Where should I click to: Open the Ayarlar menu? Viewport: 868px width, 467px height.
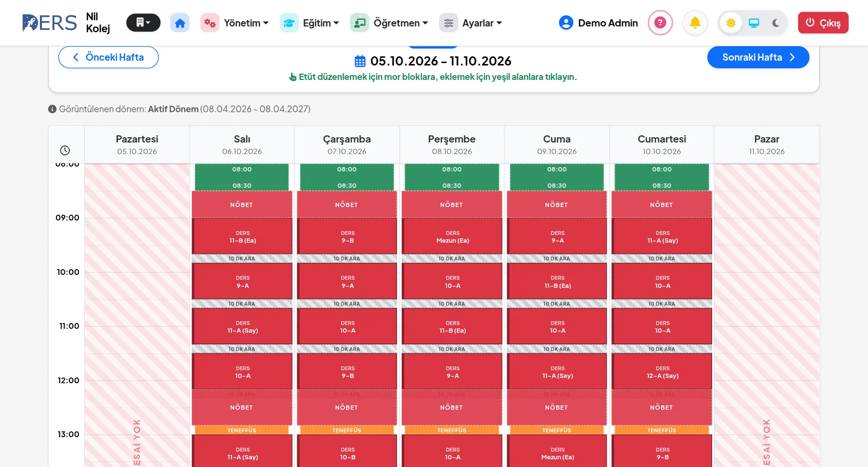click(471, 23)
